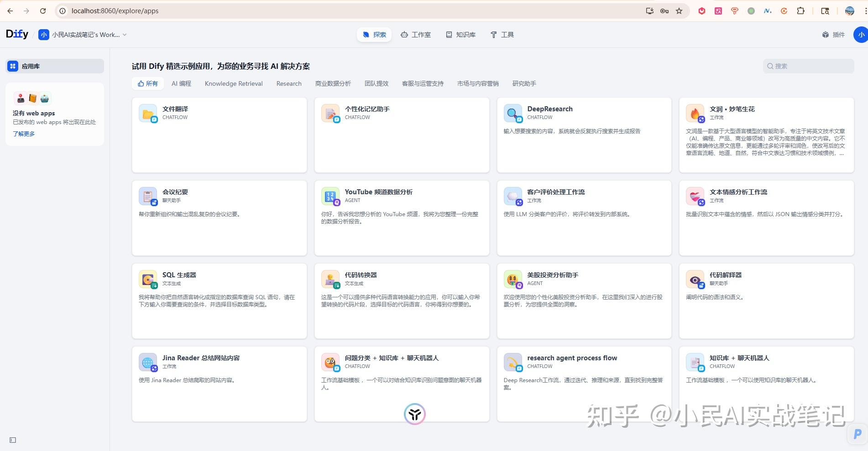Click the 了解更多 link
868x451 pixels.
click(x=24, y=134)
